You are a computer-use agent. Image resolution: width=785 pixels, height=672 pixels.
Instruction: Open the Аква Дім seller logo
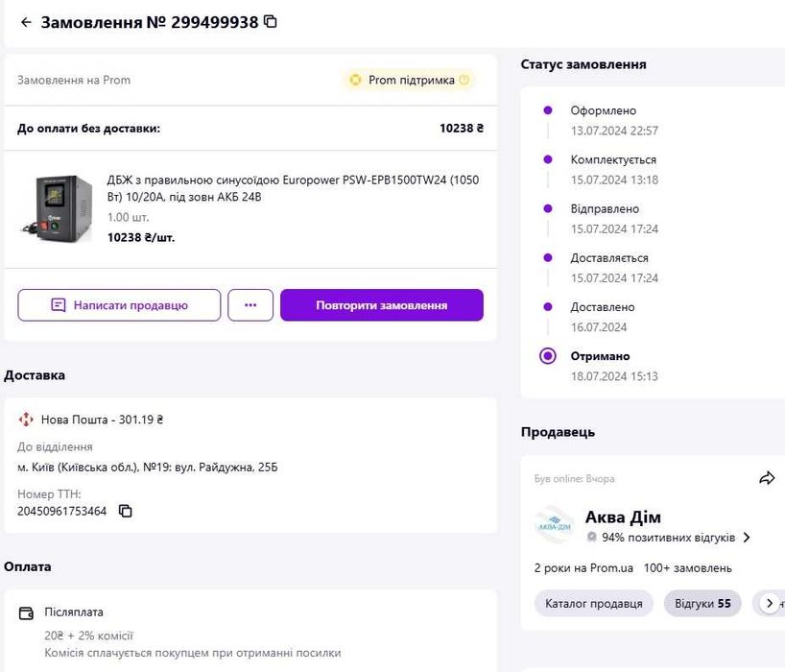(x=555, y=525)
